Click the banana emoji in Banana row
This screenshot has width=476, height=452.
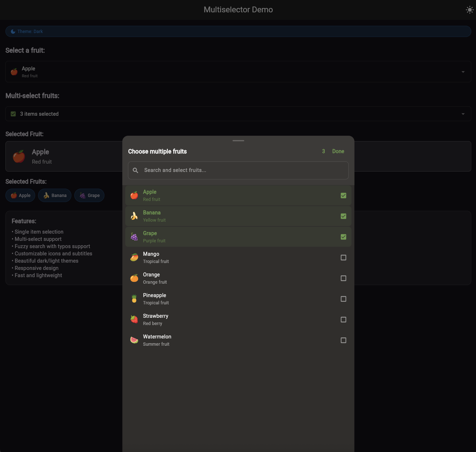coord(134,216)
